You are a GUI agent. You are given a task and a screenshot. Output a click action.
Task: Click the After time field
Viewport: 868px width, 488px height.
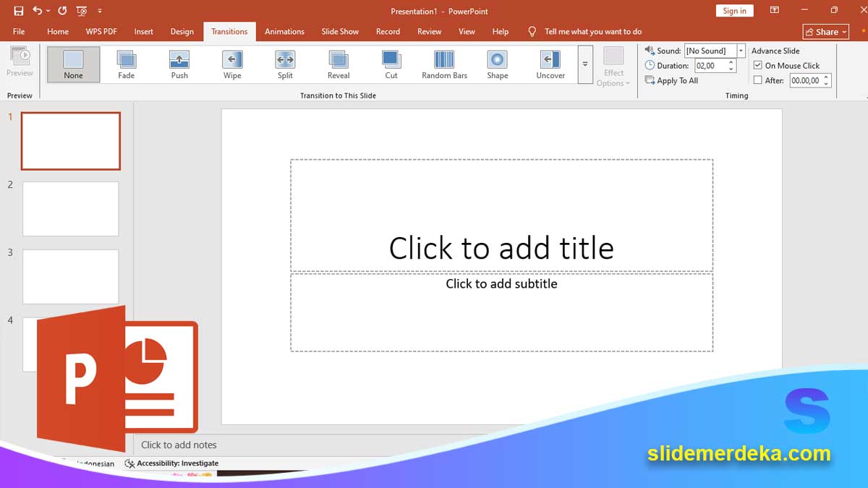(805, 81)
